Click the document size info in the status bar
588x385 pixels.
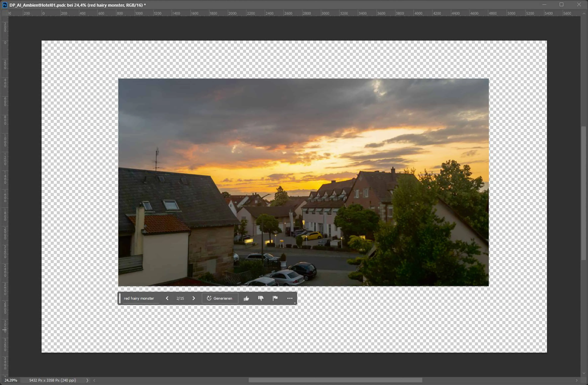coord(52,380)
